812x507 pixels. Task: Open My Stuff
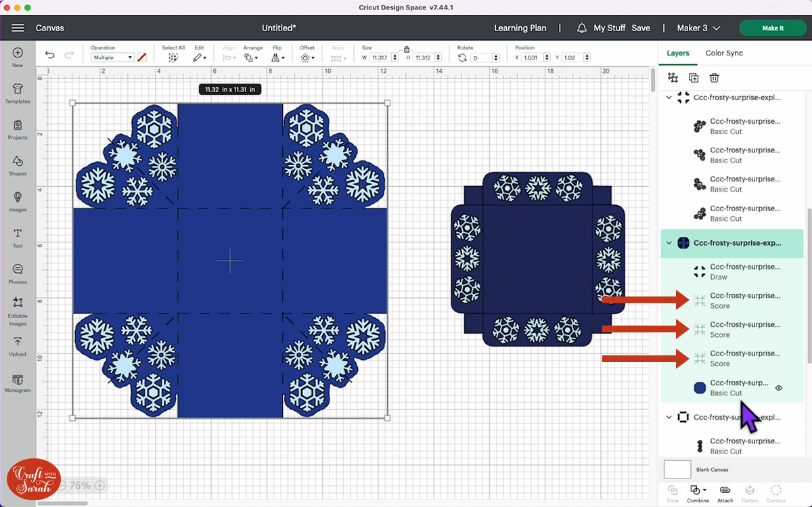pos(610,28)
